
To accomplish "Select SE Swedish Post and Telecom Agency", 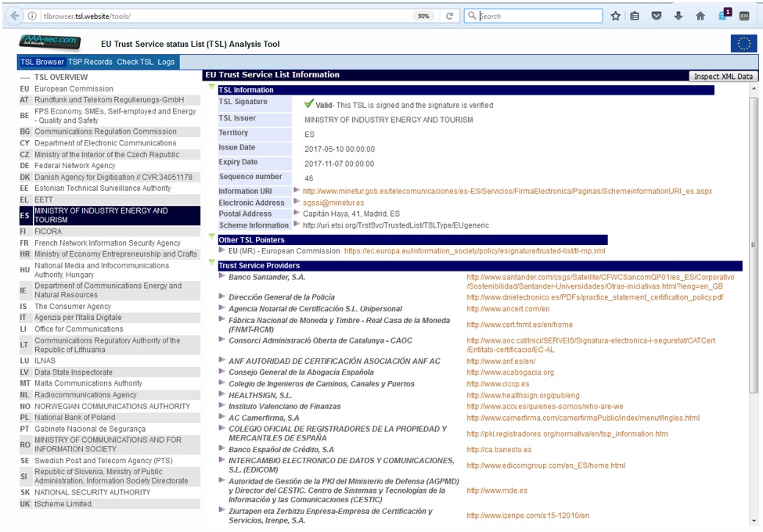I will (x=110, y=461).
